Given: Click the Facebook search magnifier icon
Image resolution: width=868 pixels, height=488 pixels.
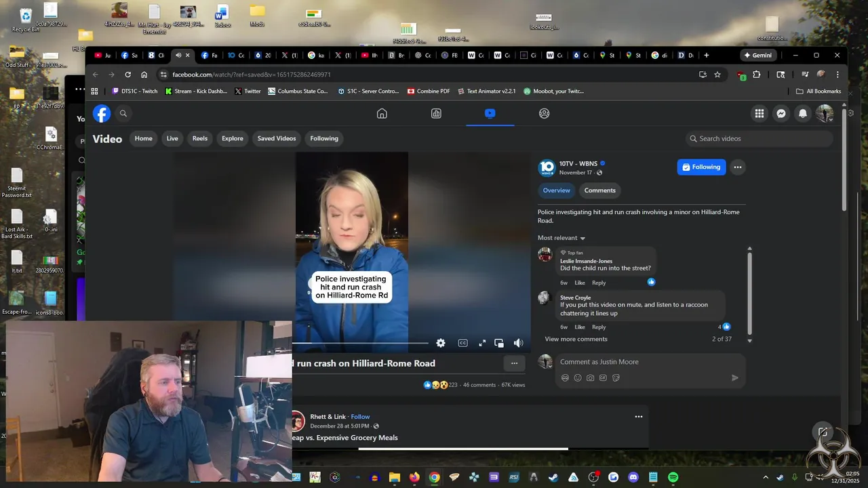Looking at the screenshot, I should click(123, 114).
